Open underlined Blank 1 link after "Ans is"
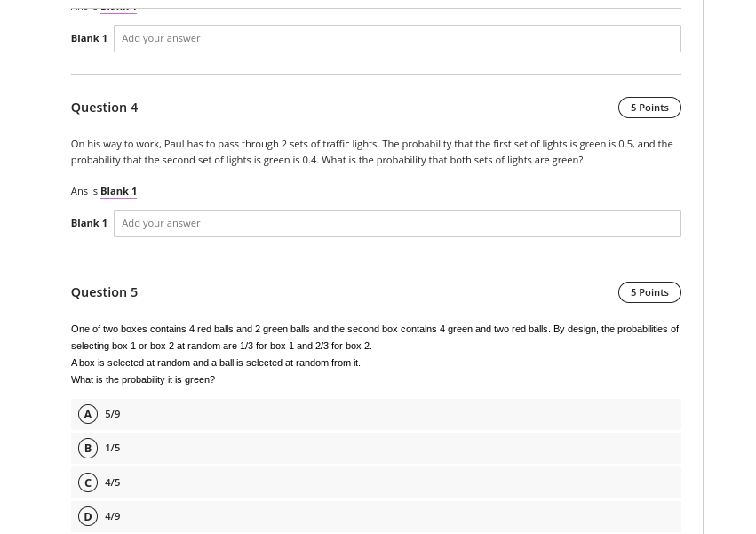Image resolution: width=756 pixels, height=534 pixels. coord(119,192)
